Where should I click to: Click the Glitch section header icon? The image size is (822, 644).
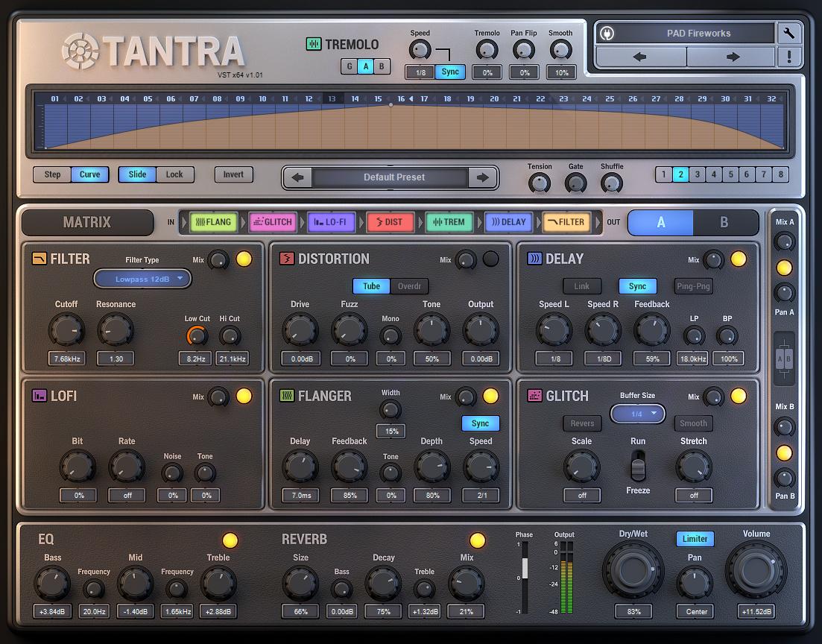[535, 396]
